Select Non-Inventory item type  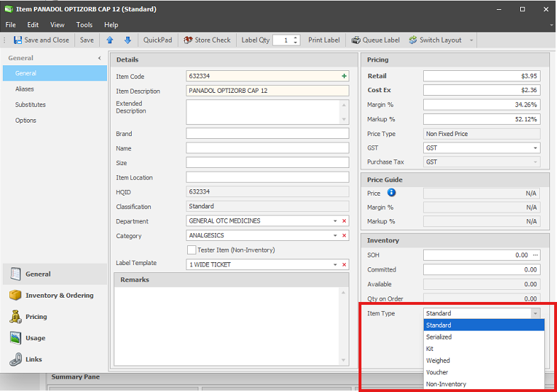tap(484, 383)
